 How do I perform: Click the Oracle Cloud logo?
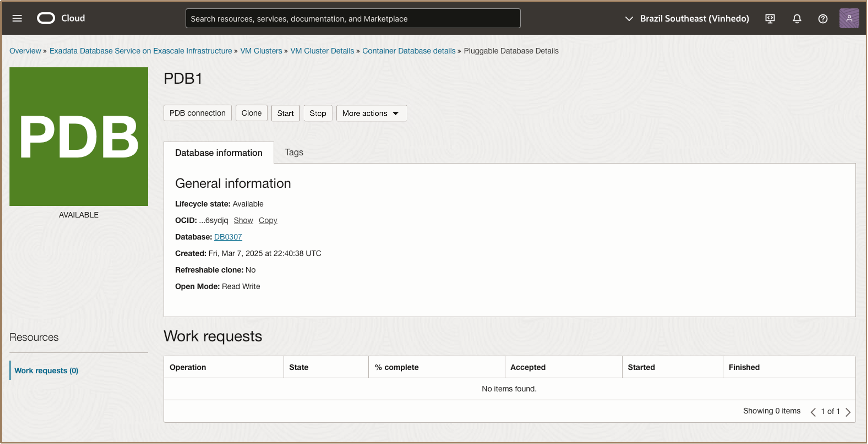(x=46, y=18)
